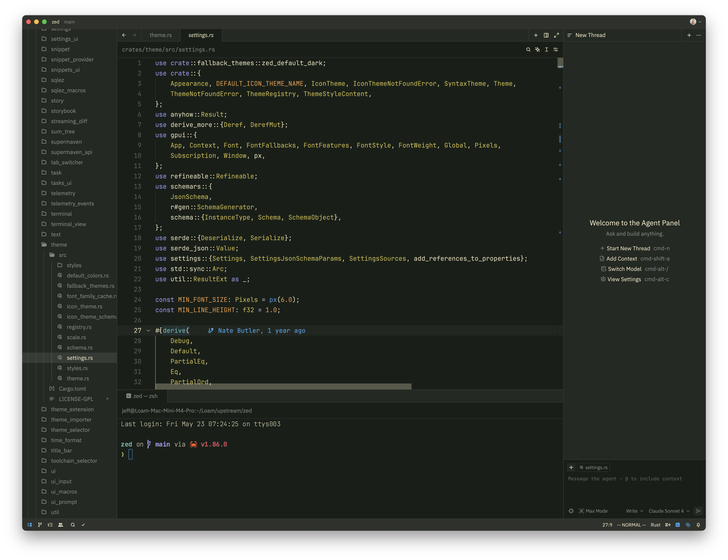Screen dimensions: 728x560
Task: Click the edit prediction Zed icon in status bar
Action: 668,525
